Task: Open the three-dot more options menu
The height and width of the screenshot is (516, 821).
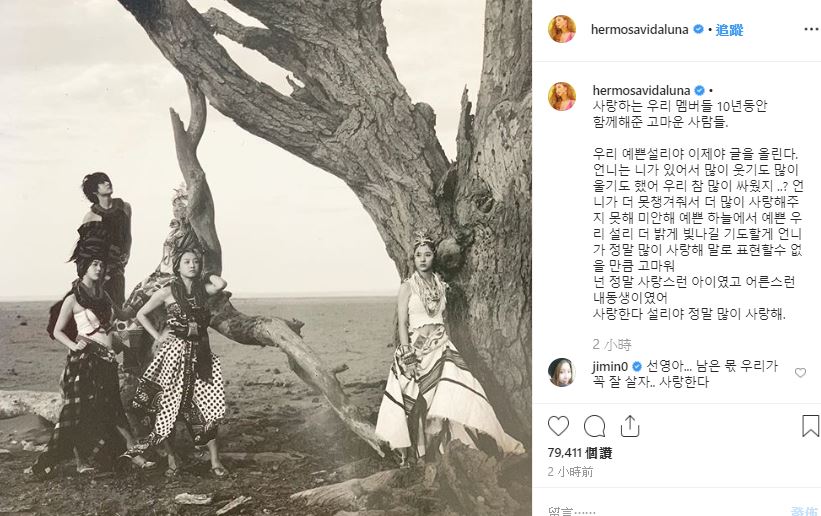Action: tap(811, 30)
